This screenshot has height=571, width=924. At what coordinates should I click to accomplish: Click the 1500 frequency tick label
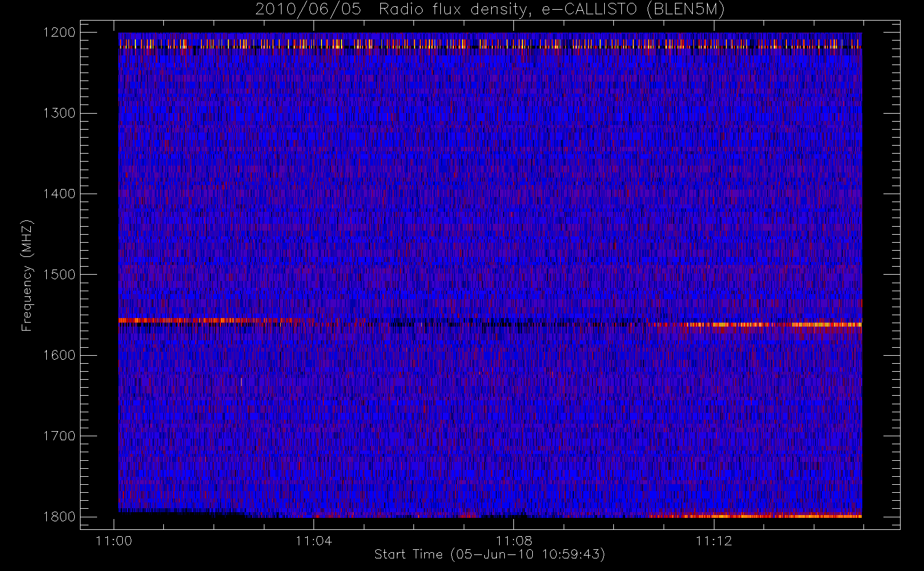[59, 275]
